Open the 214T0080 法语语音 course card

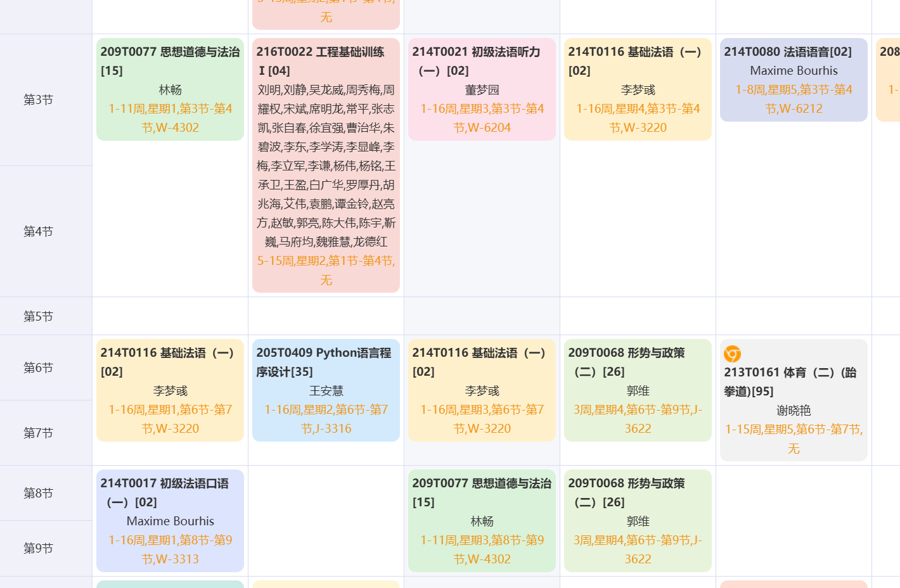[794, 80]
